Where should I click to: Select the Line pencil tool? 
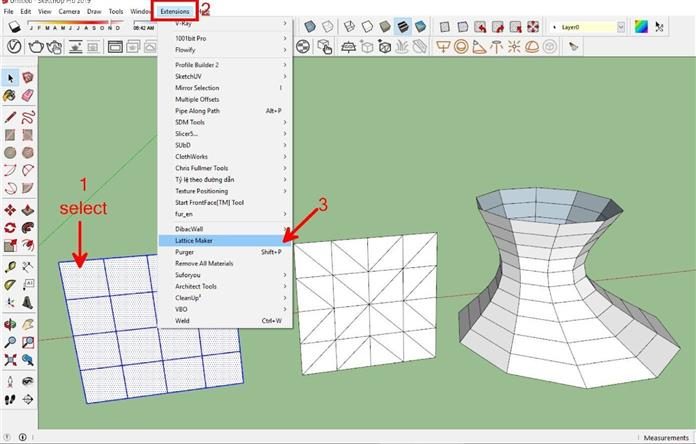10,117
